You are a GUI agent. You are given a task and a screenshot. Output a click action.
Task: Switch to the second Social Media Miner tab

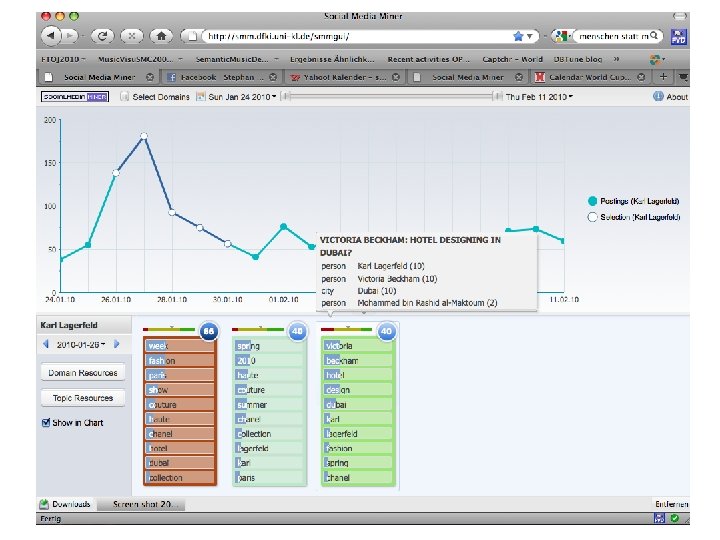tap(467, 77)
